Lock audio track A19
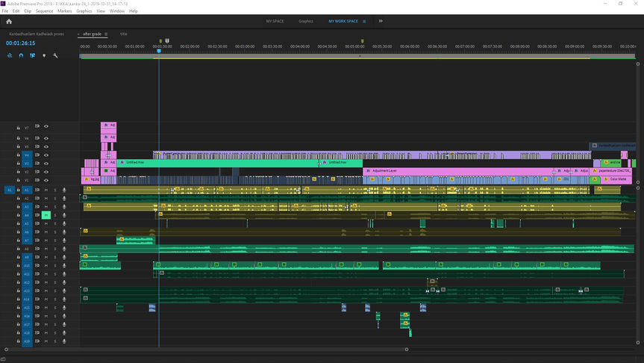Image resolution: width=644 pixels, height=363 pixels. point(19,341)
